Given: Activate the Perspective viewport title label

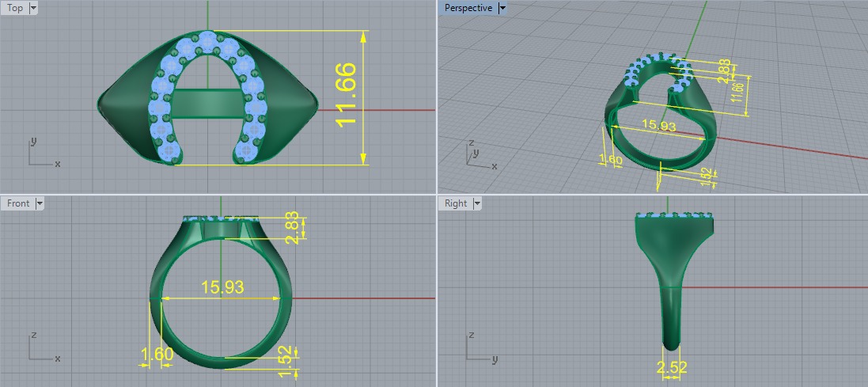Looking at the screenshot, I should click(x=468, y=8).
